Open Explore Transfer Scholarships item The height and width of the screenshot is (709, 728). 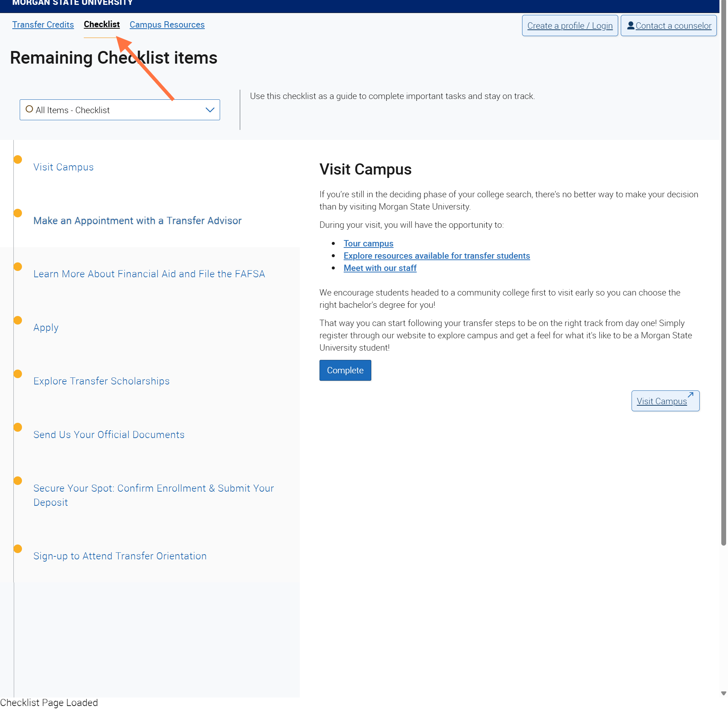click(101, 381)
